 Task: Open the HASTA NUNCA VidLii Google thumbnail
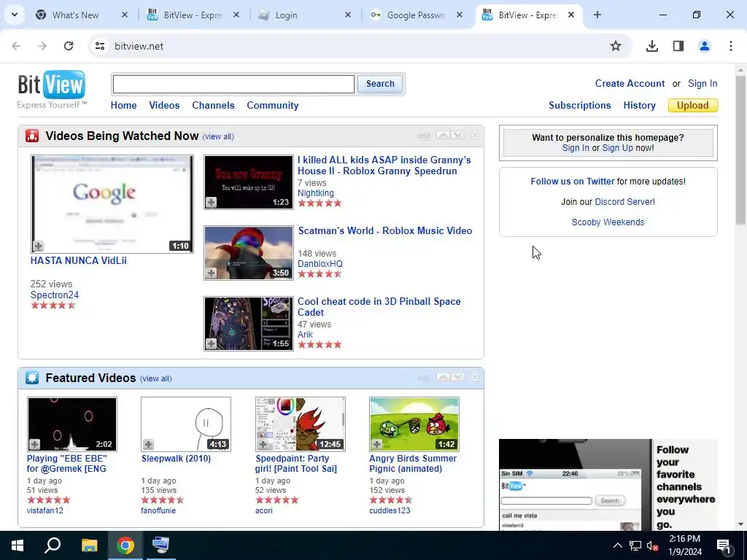click(112, 204)
